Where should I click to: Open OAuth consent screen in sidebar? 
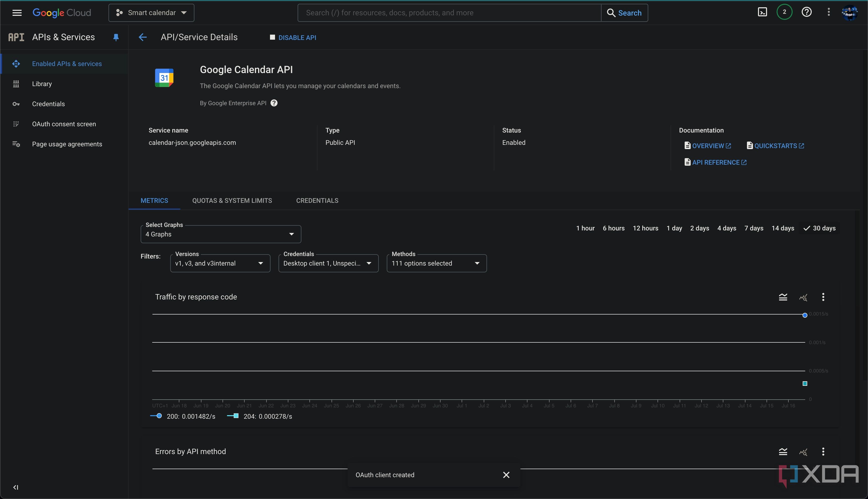[x=64, y=124]
